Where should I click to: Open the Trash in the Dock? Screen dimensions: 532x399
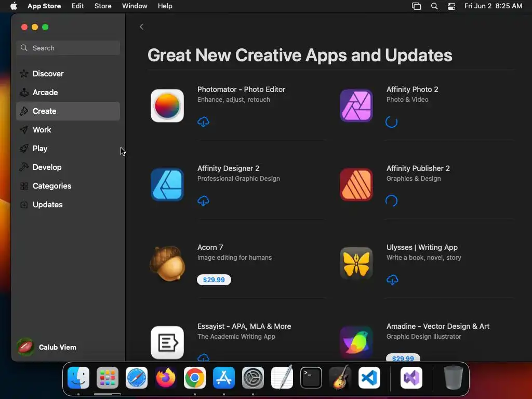pos(453,378)
